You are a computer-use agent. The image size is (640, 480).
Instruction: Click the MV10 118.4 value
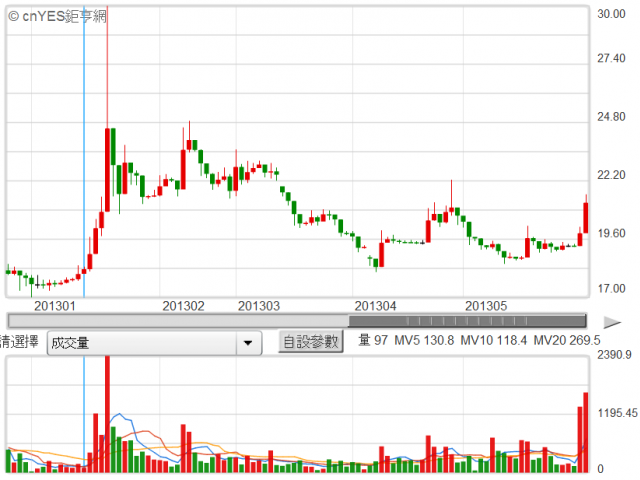tap(493, 340)
